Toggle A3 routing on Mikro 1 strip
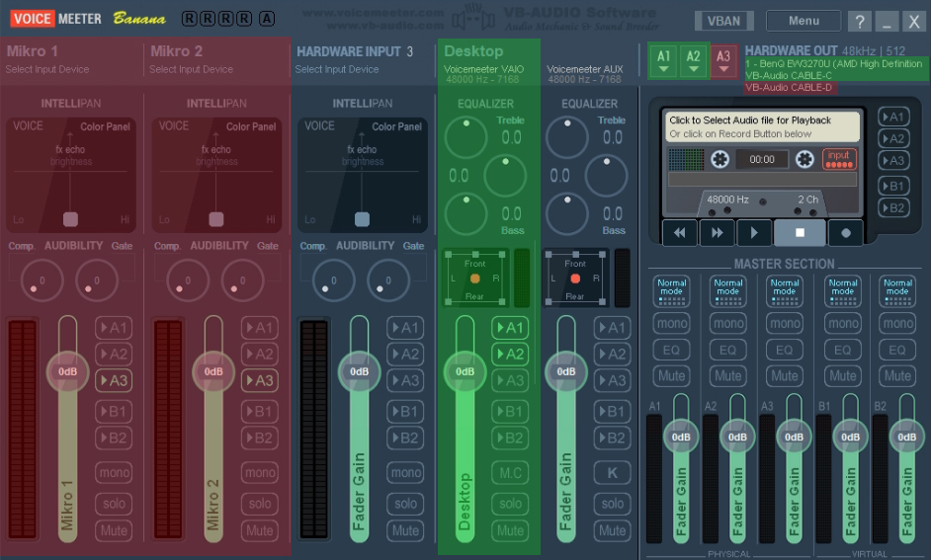The height and width of the screenshot is (560, 931). tap(114, 380)
